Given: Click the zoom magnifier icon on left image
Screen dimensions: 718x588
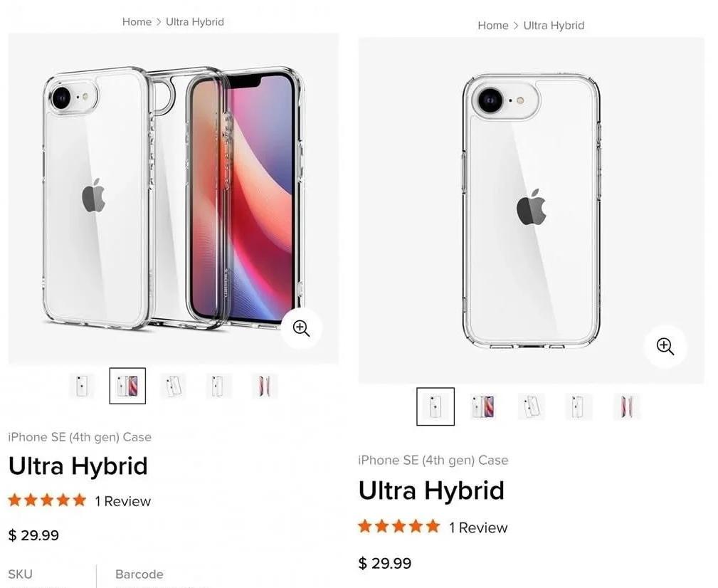Looking at the screenshot, I should (301, 328).
